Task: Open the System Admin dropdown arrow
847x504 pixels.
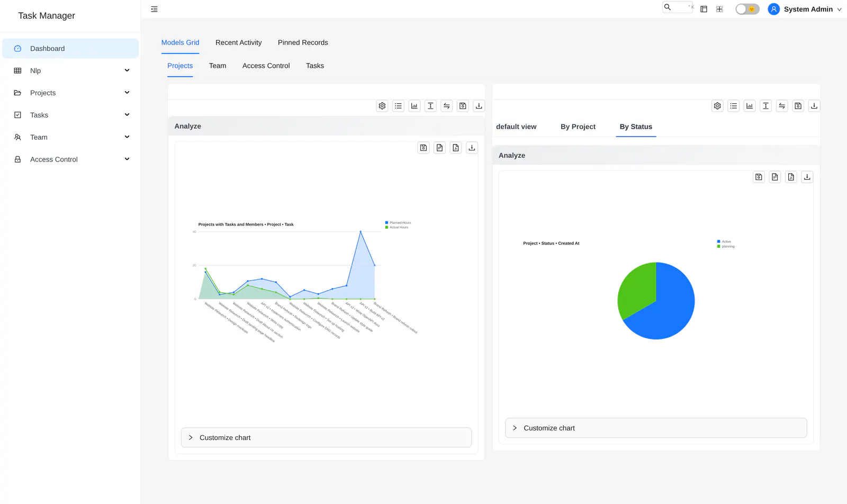Action: [839, 10]
